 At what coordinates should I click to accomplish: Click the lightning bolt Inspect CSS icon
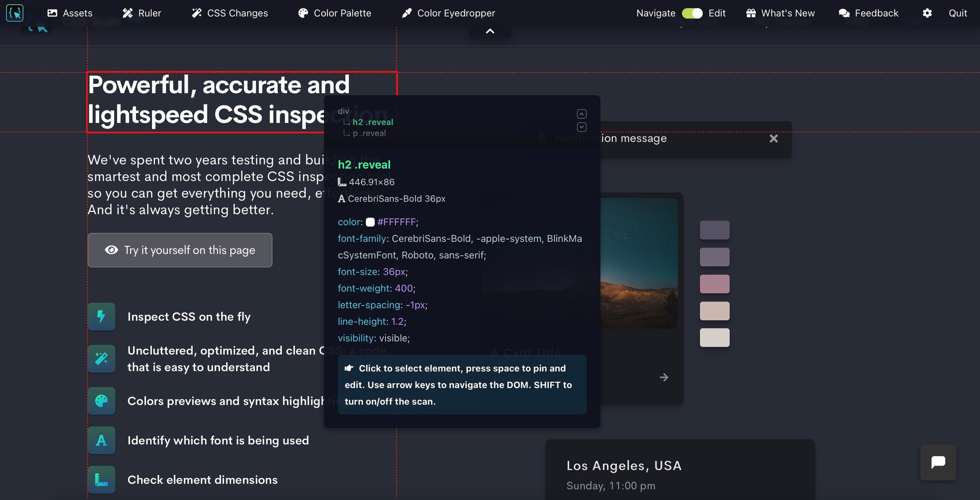[101, 317]
